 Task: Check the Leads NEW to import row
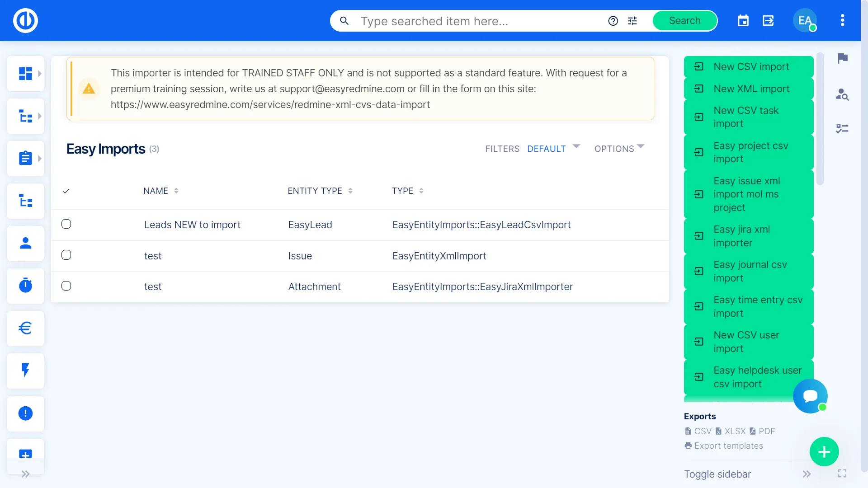point(66,224)
